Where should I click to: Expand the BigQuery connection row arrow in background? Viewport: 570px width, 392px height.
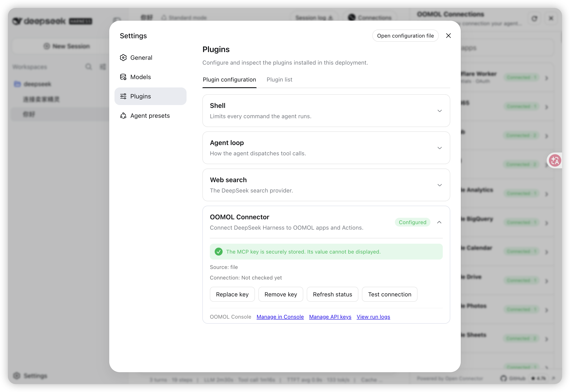pos(546,223)
